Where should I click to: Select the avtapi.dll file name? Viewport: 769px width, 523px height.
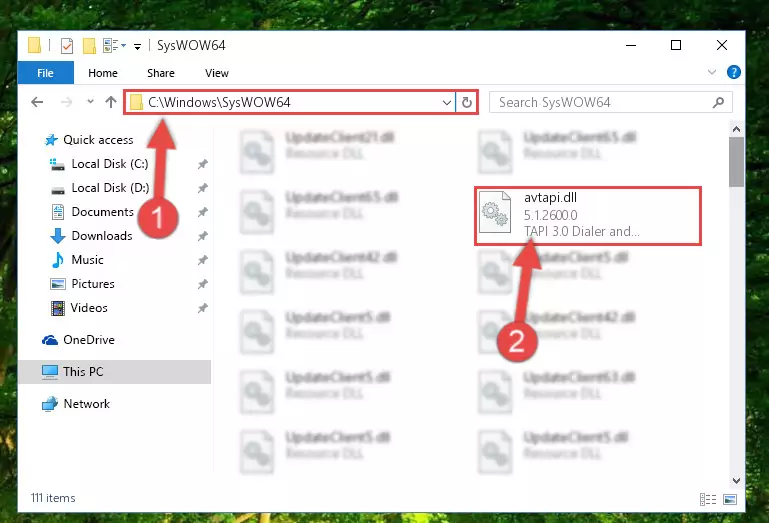[x=550, y=198]
